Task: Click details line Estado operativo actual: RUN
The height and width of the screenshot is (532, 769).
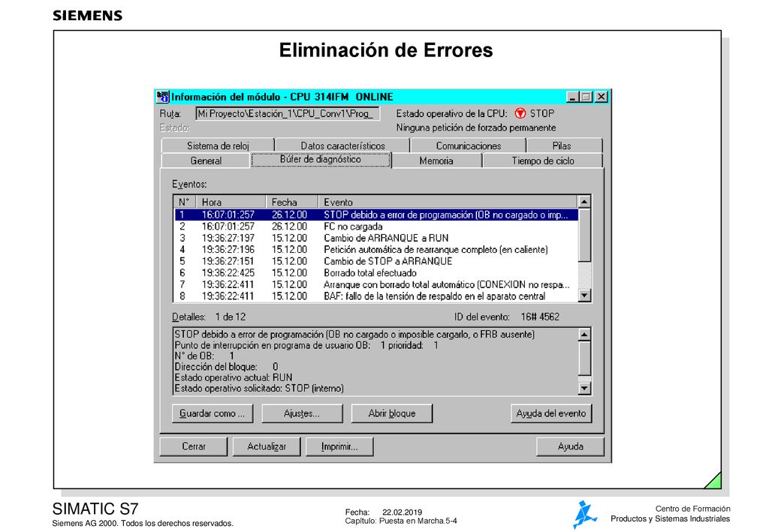Action: (x=234, y=377)
